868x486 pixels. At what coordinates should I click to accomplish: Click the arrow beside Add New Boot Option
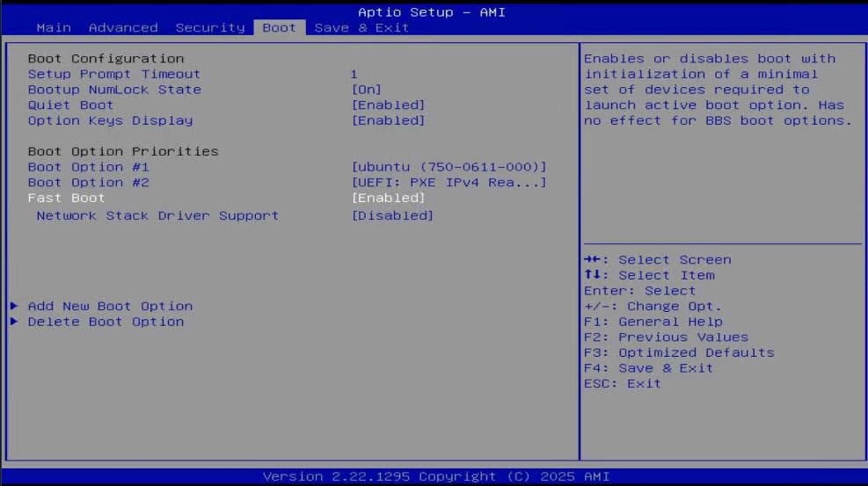point(14,306)
